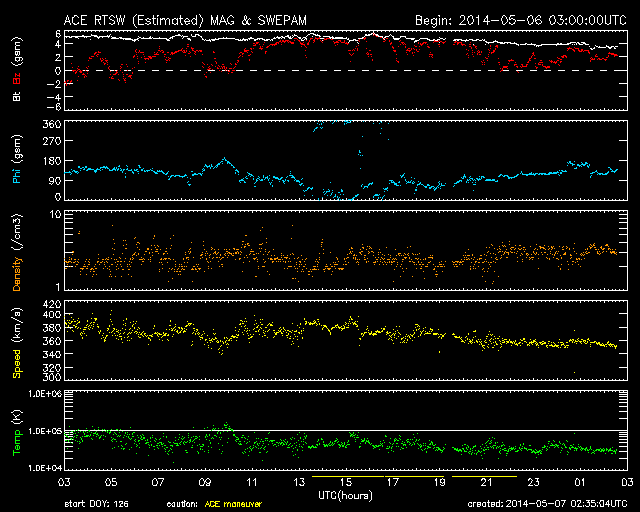640x512 pixels.
Task: Click the red 'Bz' axis label
Action: coord(17,79)
